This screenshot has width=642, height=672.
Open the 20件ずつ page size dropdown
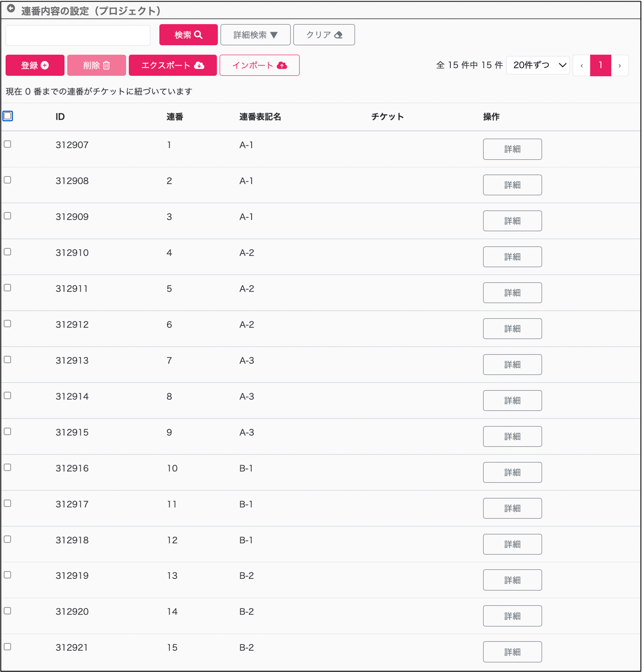pyautogui.click(x=538, y=65)
